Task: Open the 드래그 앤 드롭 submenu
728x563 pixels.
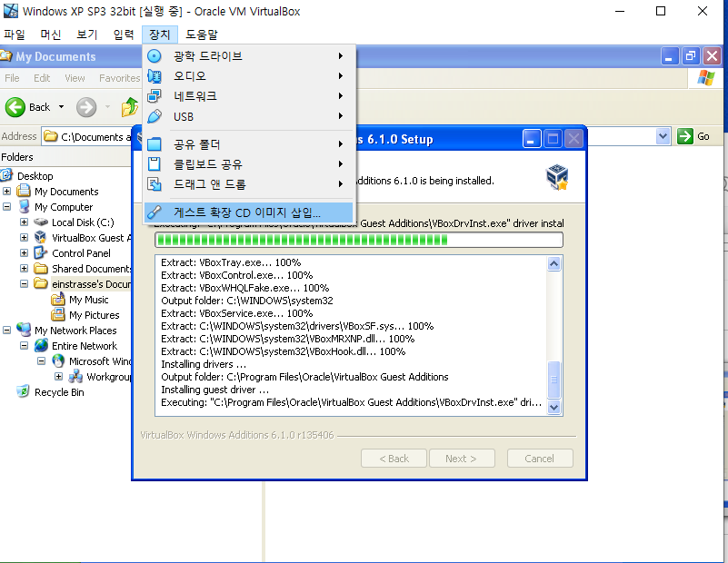Action: 248,184
